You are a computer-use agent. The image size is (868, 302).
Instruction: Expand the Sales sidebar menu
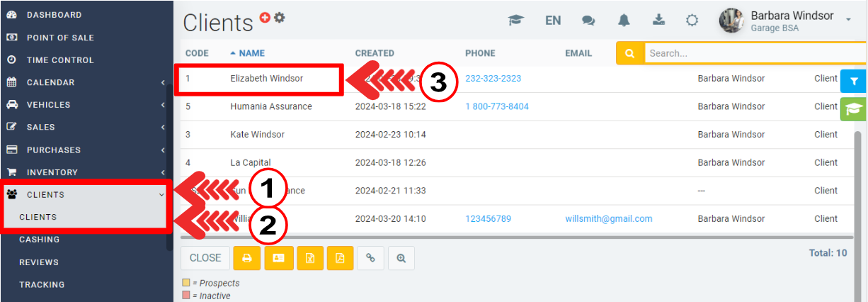(x=85, y=128)
